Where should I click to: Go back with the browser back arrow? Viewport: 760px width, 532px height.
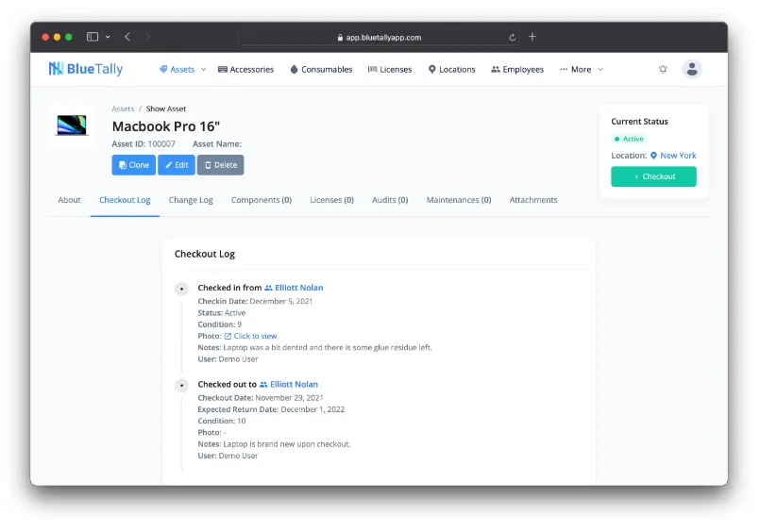point(127,37)
